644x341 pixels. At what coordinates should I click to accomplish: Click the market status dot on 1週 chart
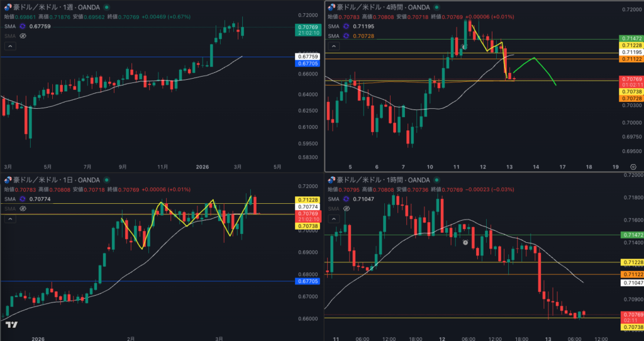tap(107, 8)
